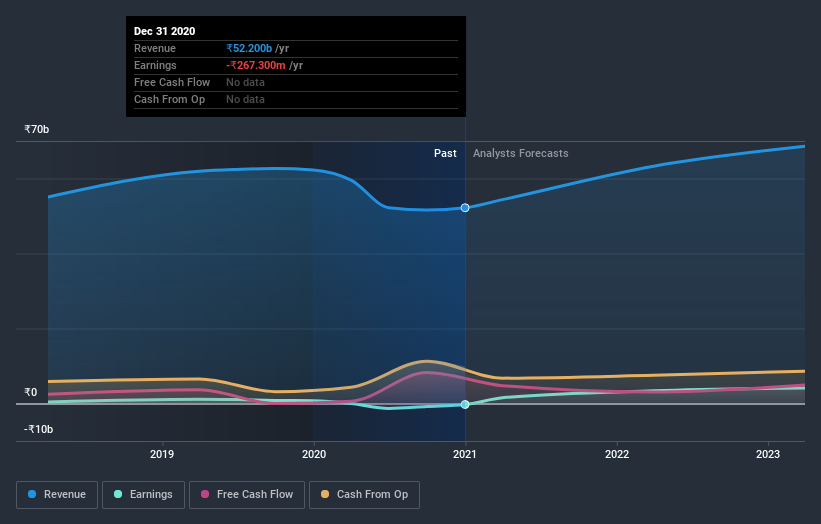Click the 2021 x-axis label
This screenshot has height=524, width=821.
[464, 454]
